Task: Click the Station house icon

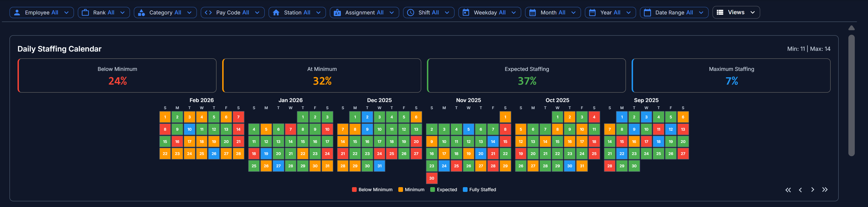Action: pyautogui.click(x=276, y=13)
